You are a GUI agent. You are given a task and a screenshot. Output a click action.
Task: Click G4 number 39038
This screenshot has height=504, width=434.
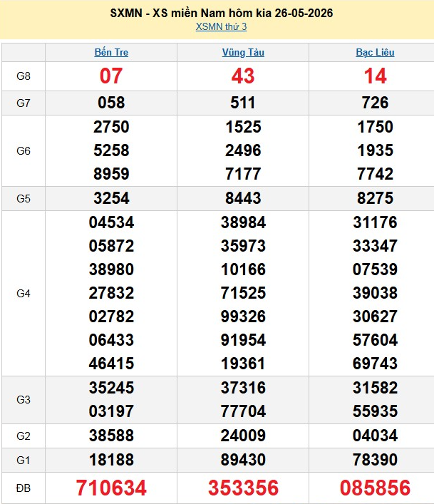[375, 293]
